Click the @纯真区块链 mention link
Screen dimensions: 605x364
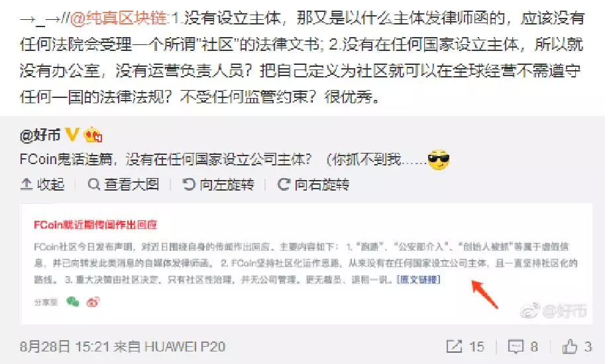pos(119,18)
